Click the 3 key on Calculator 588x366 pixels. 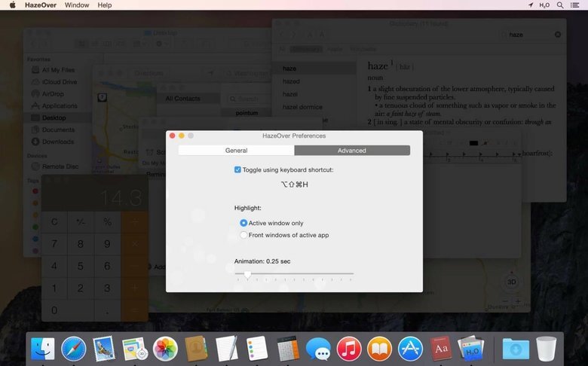coord(107,288)
